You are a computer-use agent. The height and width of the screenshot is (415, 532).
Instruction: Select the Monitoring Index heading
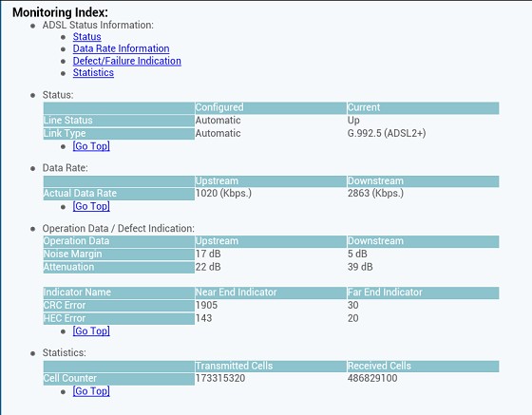click(60, 12)
